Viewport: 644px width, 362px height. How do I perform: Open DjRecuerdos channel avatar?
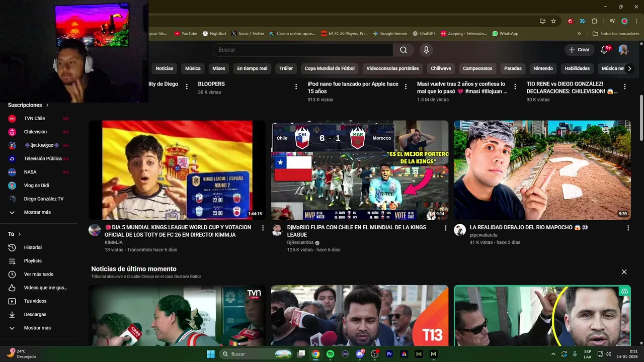tap(277, 230)
